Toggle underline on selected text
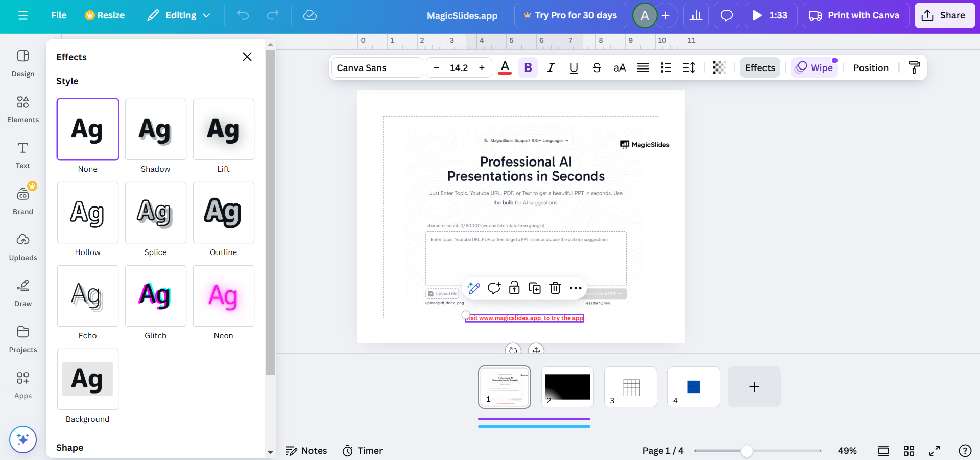This screenshot has height=460, width=980. [573, 67]
